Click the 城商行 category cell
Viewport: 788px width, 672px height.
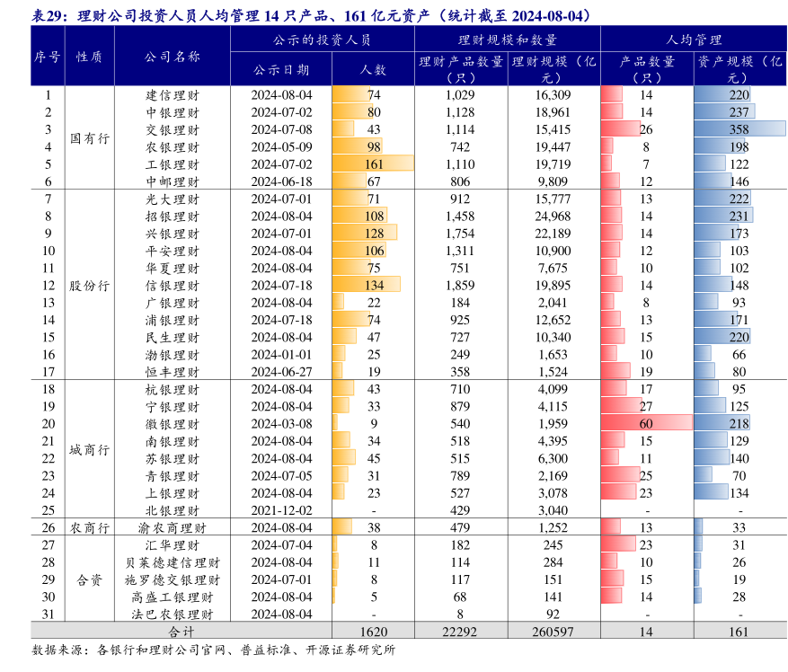coord(89,449)
